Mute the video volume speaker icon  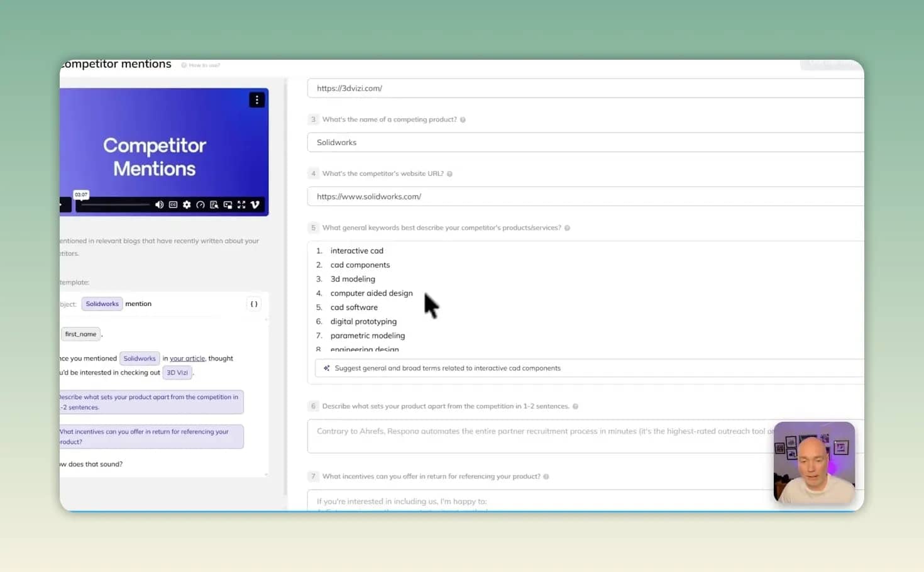click(159, 205)
